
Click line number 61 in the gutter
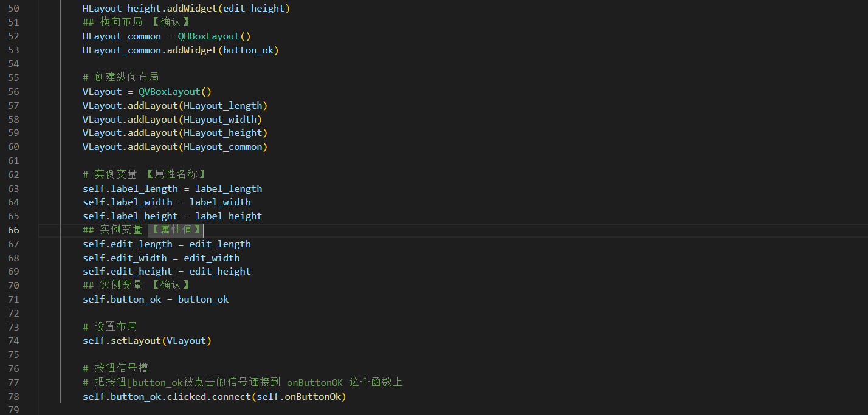(x=13, y=160)
